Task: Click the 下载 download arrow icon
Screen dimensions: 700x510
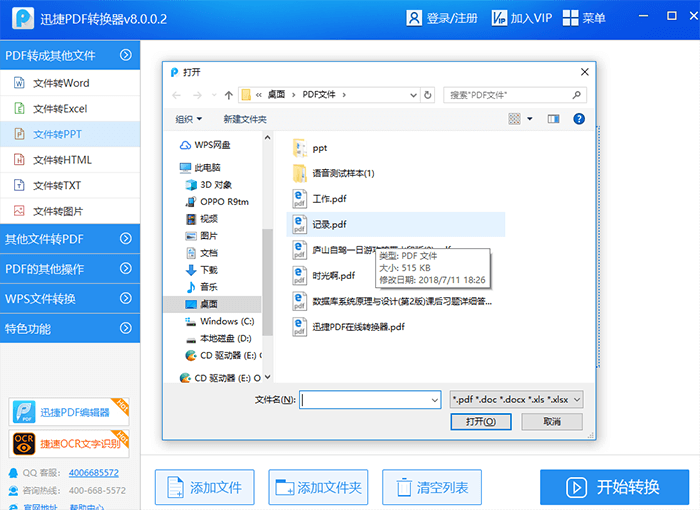Action: pyautogui.click(x=191, y=270)
